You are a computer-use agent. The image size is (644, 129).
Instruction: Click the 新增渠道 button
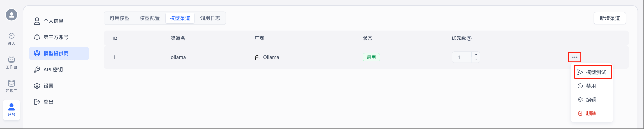coord(610,18)
